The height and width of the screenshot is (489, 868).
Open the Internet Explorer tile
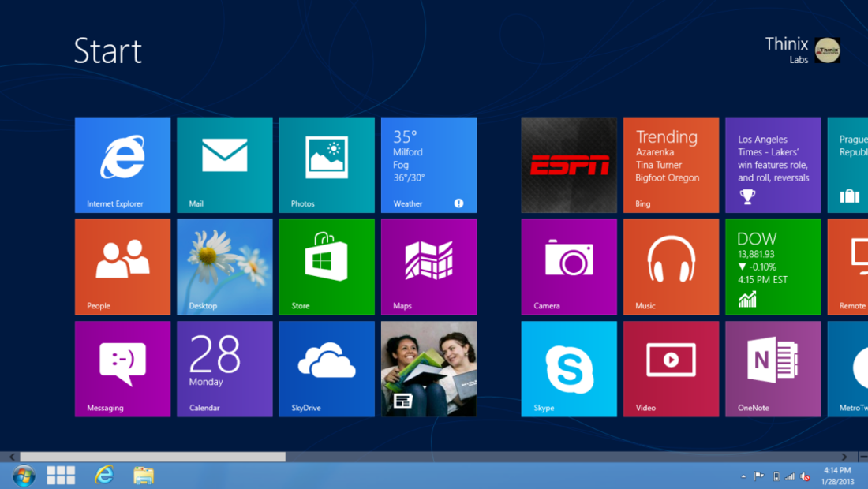122,165
